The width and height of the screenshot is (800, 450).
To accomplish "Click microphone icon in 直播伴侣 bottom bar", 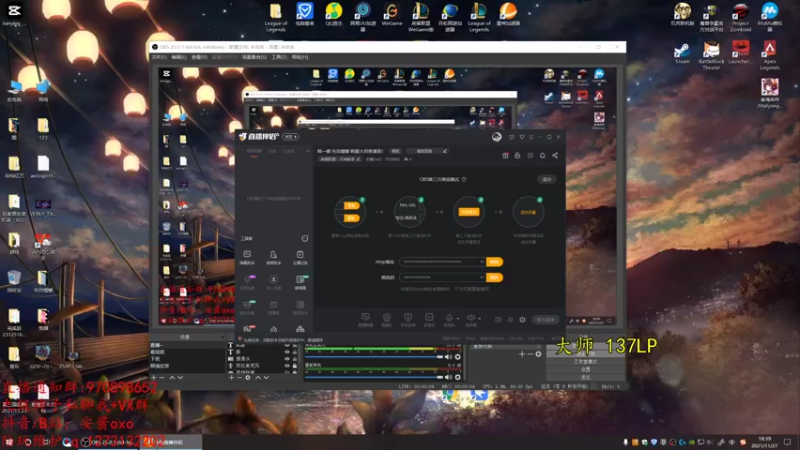I will (x=449, y=318).
